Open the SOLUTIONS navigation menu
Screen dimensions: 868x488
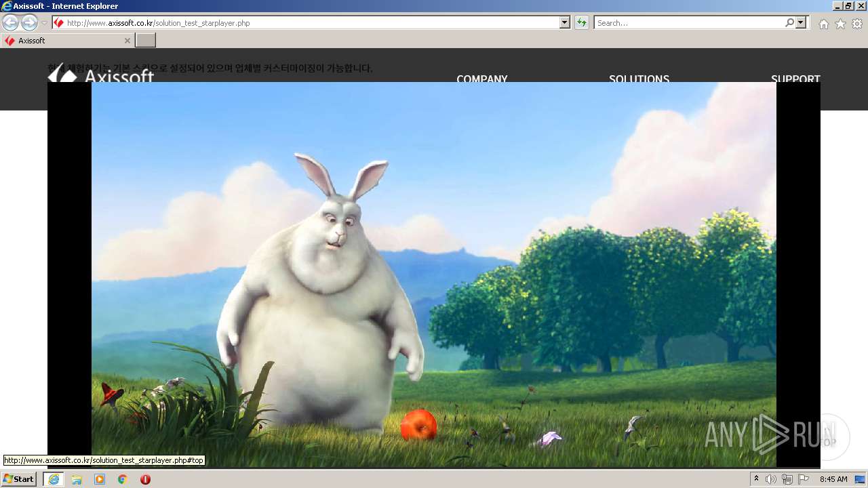[x=639, y=79]
